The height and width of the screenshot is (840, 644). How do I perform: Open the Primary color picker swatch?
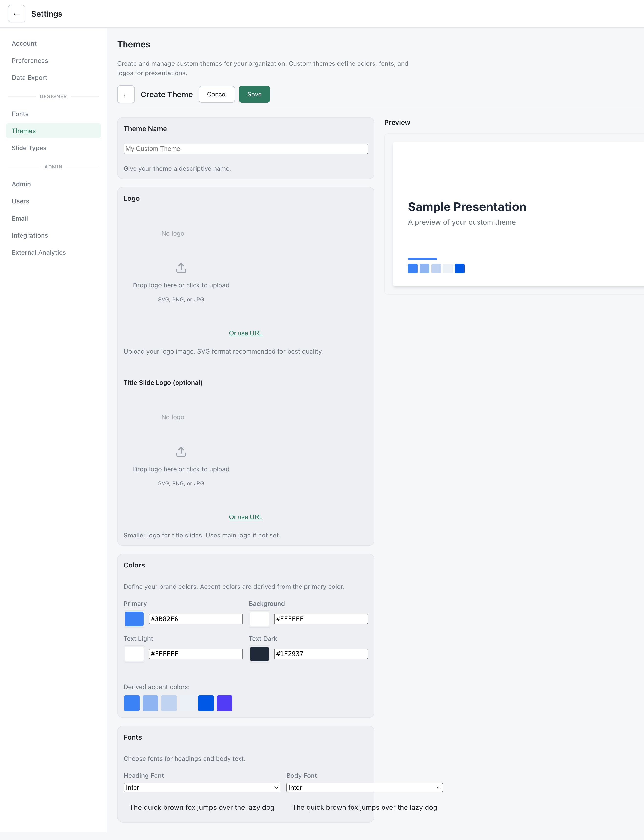[134, 619]
